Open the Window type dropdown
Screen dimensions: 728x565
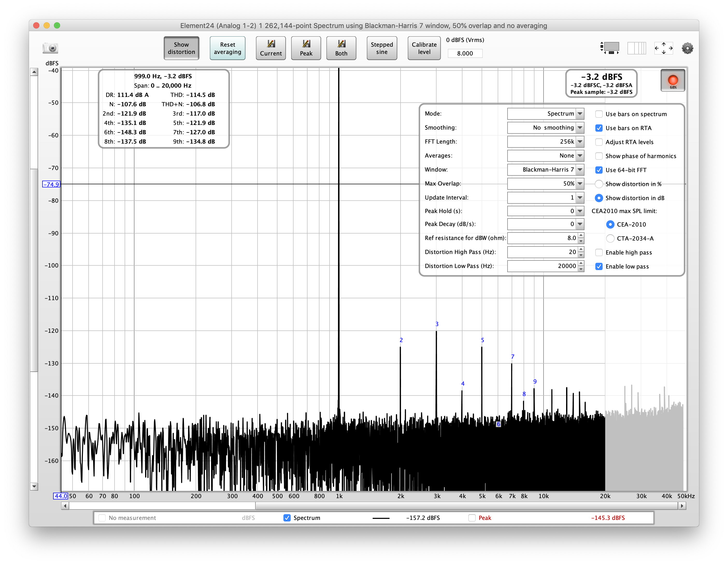click(x=545, y=170)
